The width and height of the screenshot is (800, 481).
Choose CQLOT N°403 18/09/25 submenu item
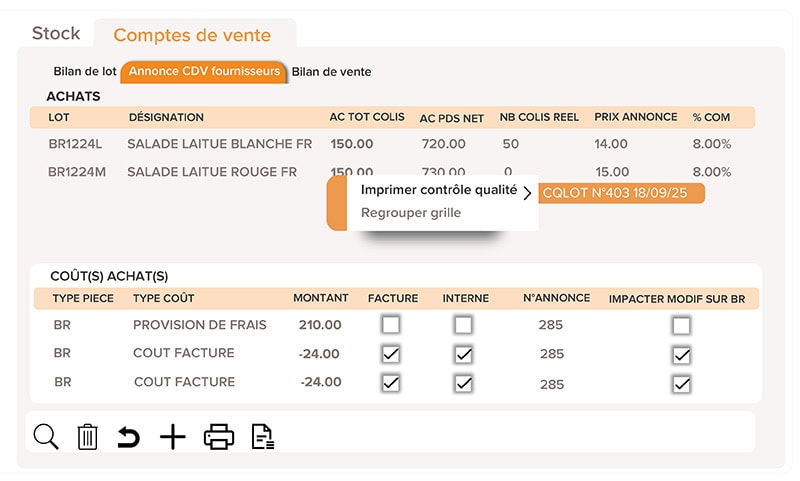pyautogui.click(x=621, y=194)
